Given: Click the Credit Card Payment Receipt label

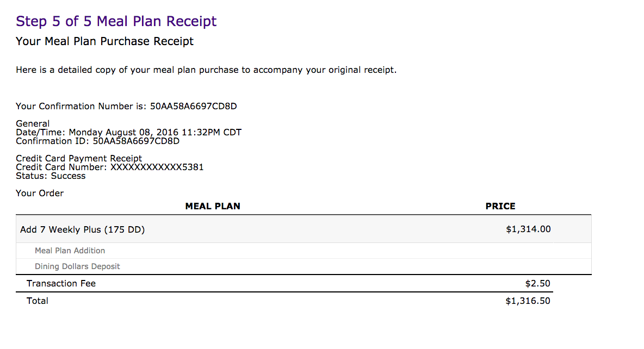Looking at the screenshot, I should point(79,159).
